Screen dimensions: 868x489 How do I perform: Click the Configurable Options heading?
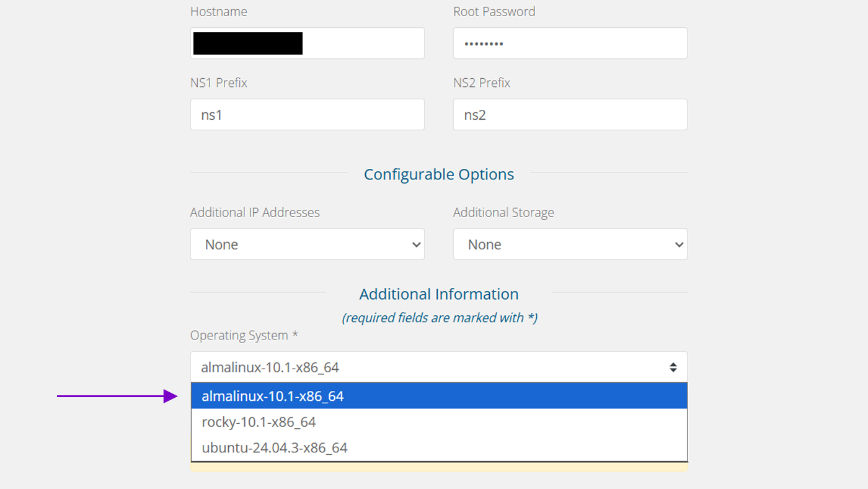click(439, 174)
